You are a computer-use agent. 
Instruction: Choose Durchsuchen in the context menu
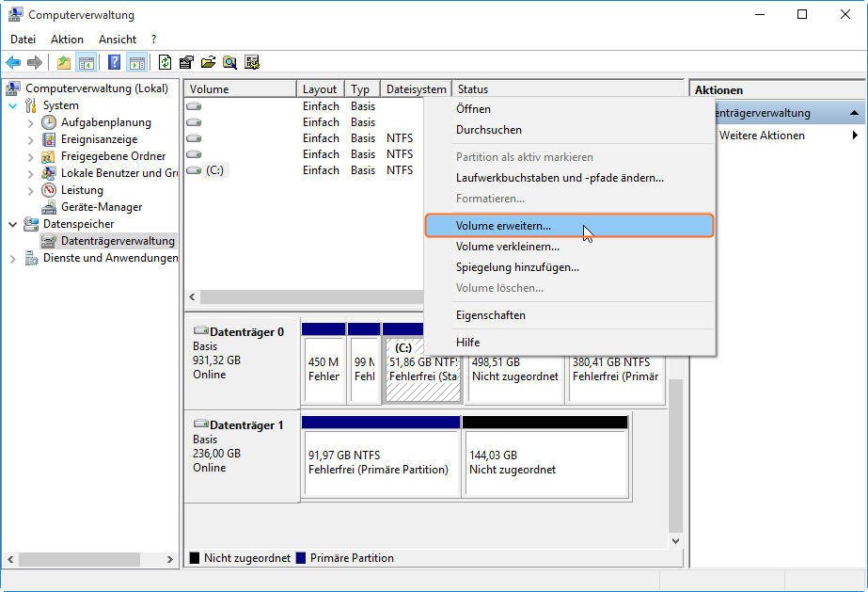570,130
